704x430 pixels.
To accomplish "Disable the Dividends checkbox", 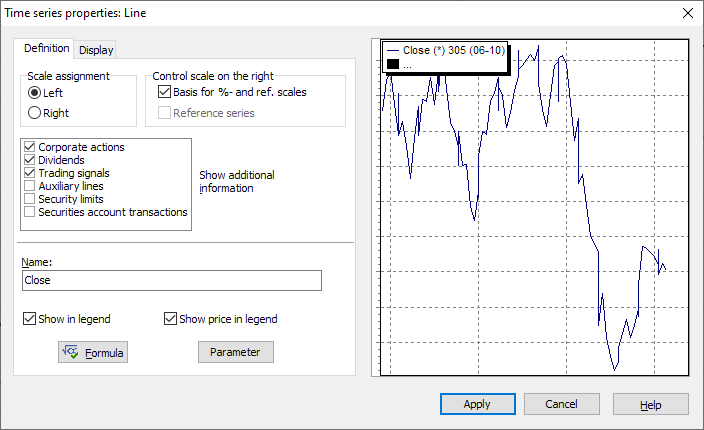I will [x=29, y=160].
